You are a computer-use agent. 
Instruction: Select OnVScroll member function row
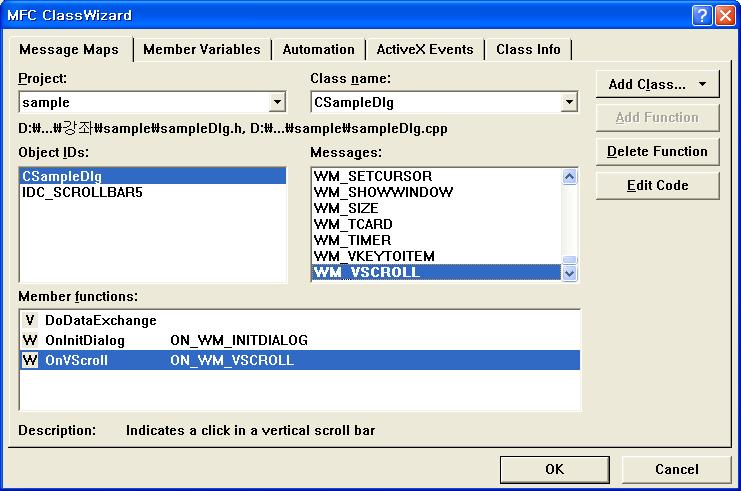click(300, 360)
